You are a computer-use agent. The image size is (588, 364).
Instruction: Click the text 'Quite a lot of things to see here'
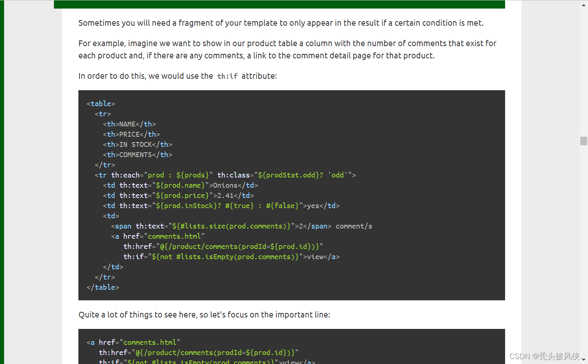204,315
